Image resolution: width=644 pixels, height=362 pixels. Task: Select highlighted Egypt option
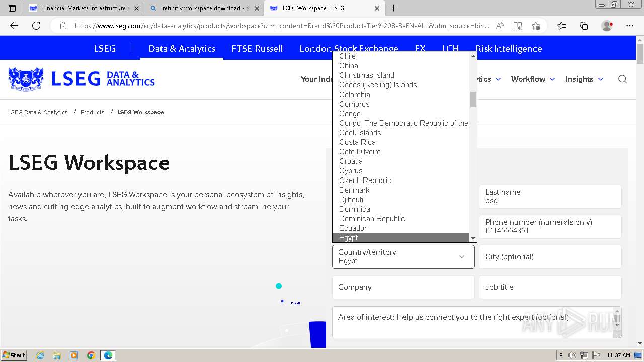401,238
